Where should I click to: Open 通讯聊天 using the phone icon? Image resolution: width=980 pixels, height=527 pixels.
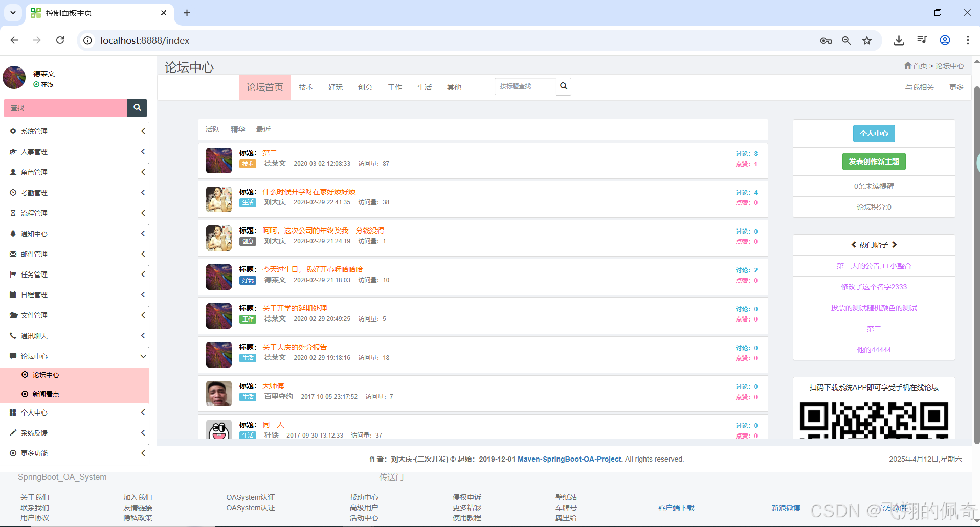pyautogui.click(x=13, y=336)
